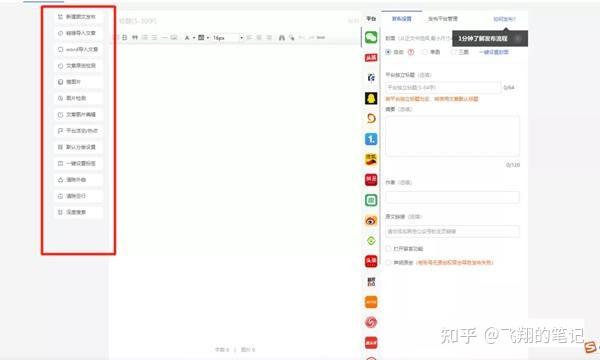The height and width of the screenshot is (360, 600).
Task: Switch to the 发布设置 tab
Action: tap(401, 19)
